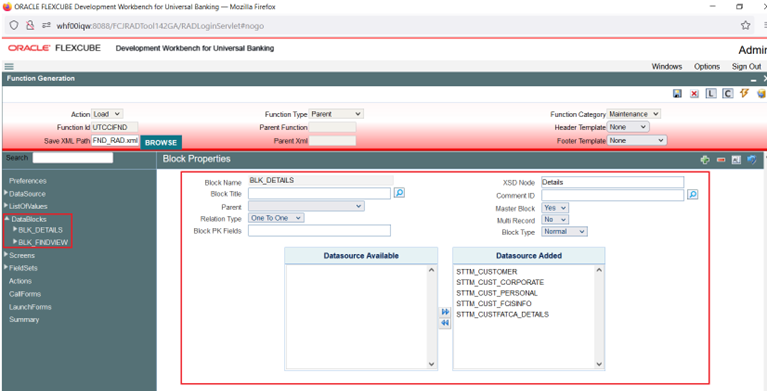
Task: Click Datasource Added scrollbar down arrow
Action: tap(599, 364)
